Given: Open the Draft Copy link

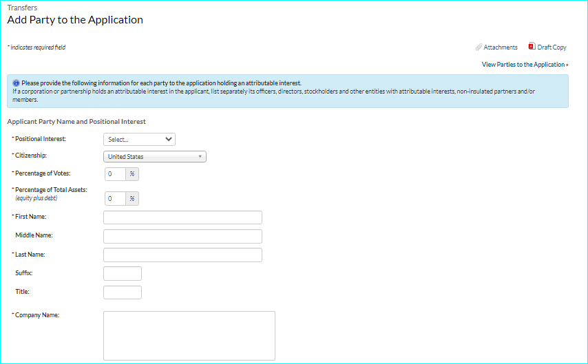Looking at the screenshot, I should (552, 47).
